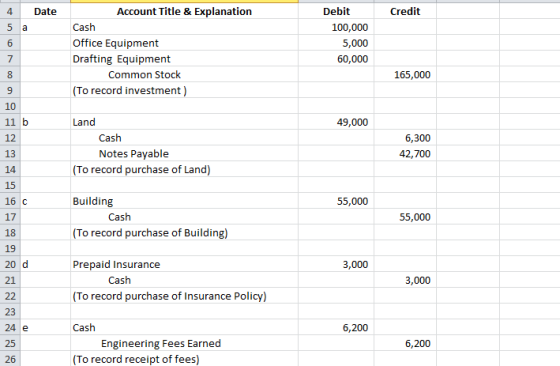Select the Credit column header cell
560x366 pixels.
(405, 11)
